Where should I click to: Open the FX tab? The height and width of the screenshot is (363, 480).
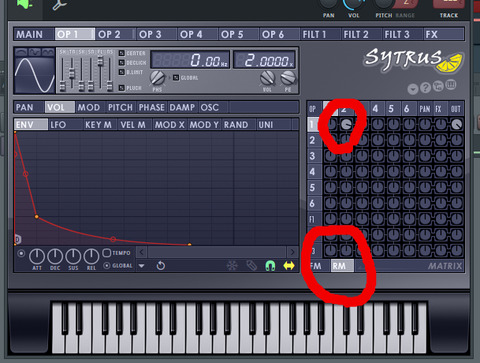[x=444, y=34]
